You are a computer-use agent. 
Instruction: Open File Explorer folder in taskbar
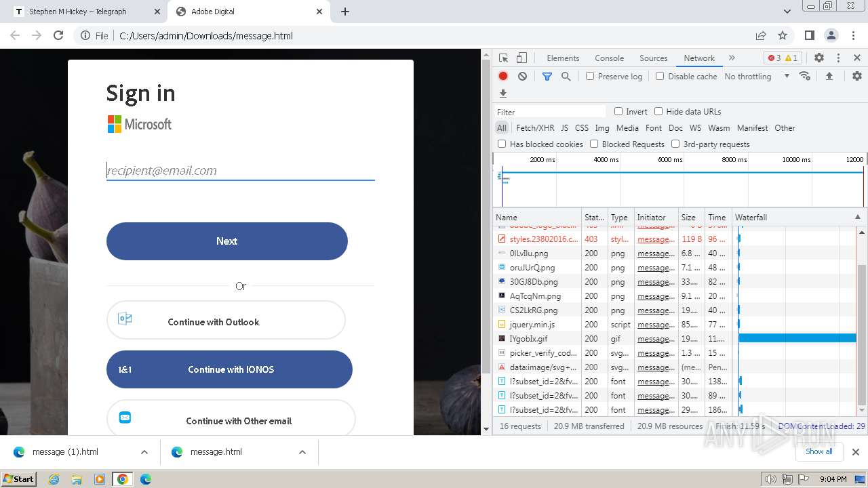tap(77, 479)
